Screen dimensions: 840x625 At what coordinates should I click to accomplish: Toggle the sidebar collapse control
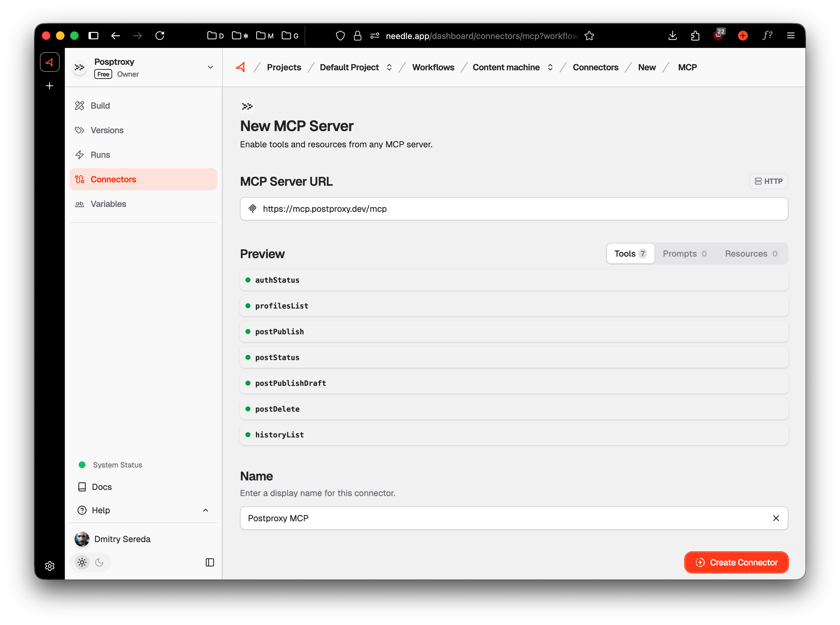point(209,563)
